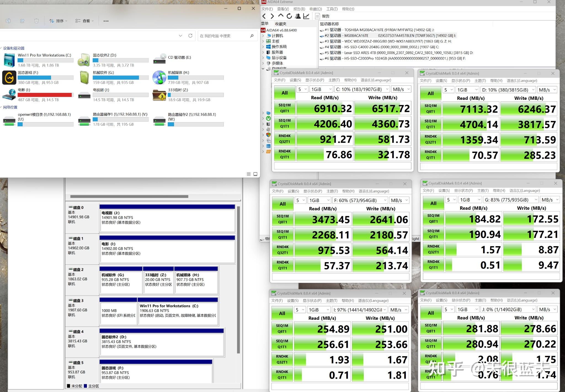
Task: Open 机械软件 (G:) drive icon
Action: [84, 77]
